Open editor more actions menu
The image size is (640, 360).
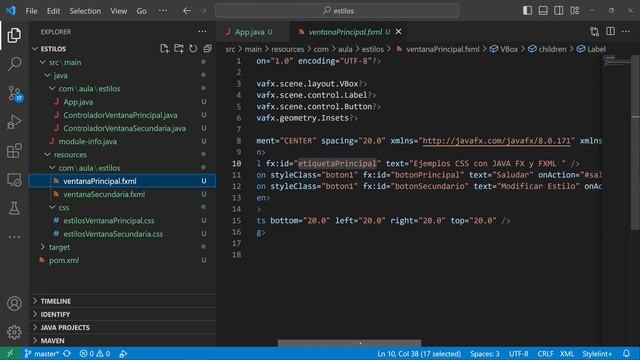[x=626, y=31]
